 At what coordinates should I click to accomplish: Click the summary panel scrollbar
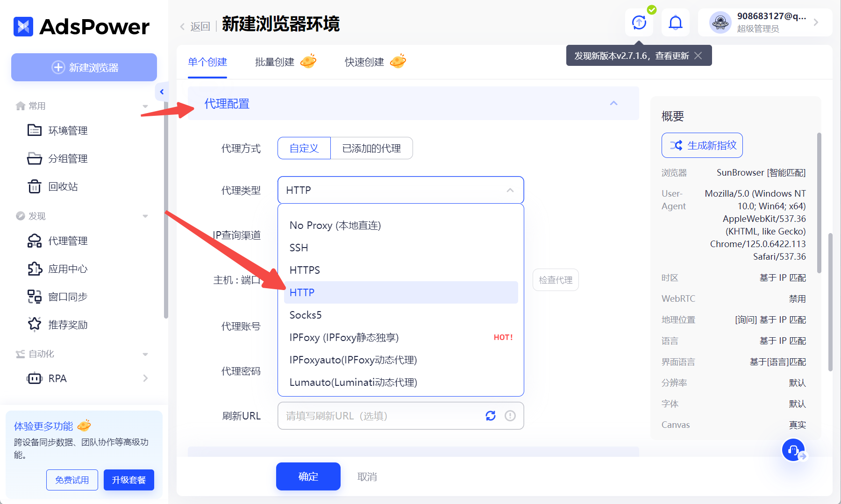(x=819, y=203)
